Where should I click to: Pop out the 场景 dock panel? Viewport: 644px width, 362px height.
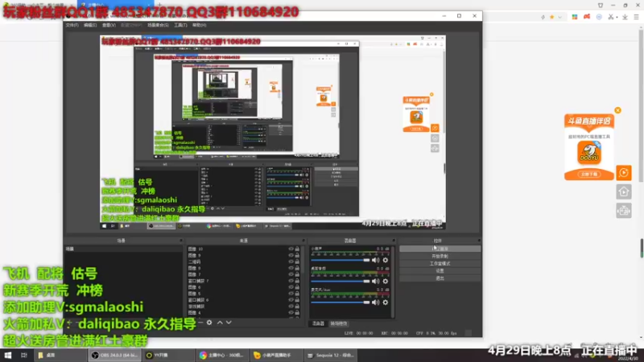tap(180, 241)
